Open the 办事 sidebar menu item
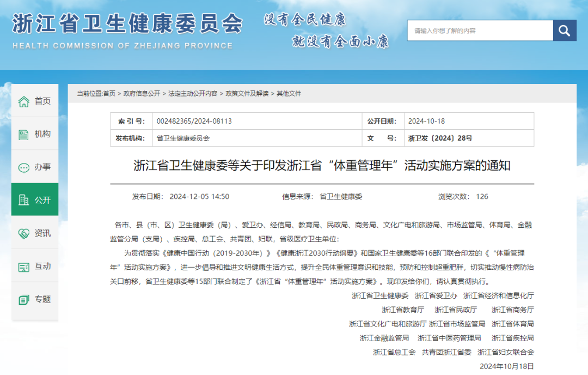 pyautogui.click(x=35, y=167)
